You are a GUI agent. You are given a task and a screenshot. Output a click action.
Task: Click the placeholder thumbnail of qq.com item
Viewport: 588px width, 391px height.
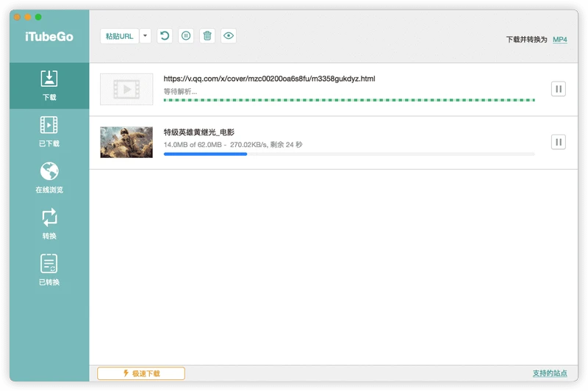point(126,89)
